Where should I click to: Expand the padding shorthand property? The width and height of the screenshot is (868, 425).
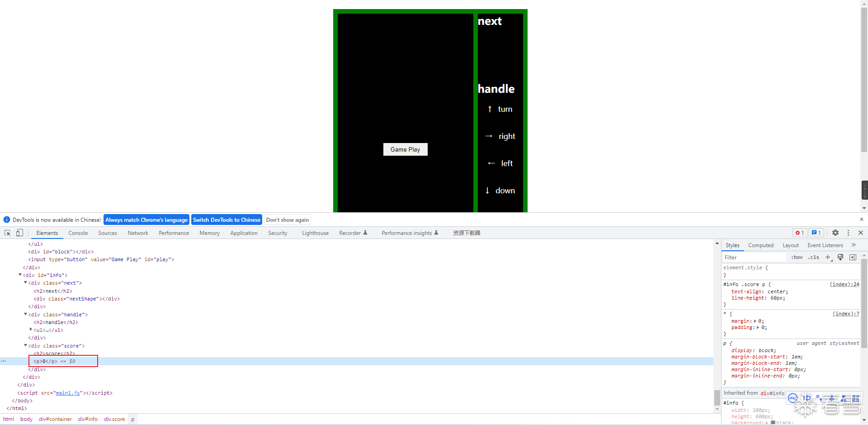pos(758,327)
